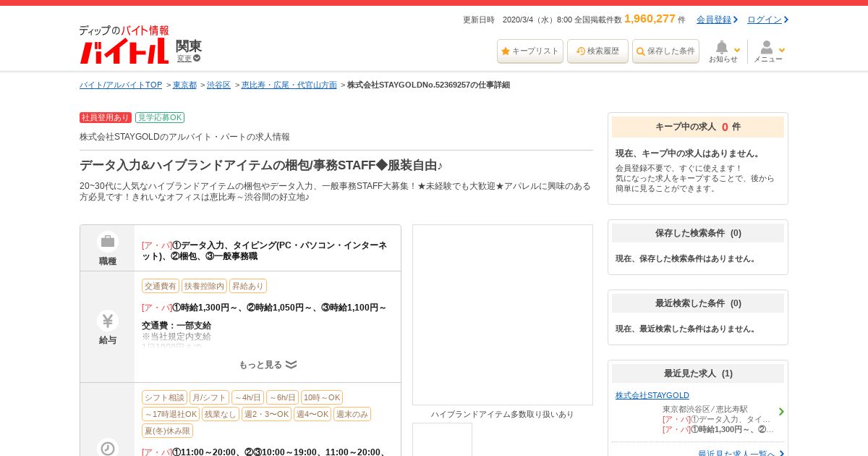Expand お知らせ dropdown arrow

[x=737, y=50]
